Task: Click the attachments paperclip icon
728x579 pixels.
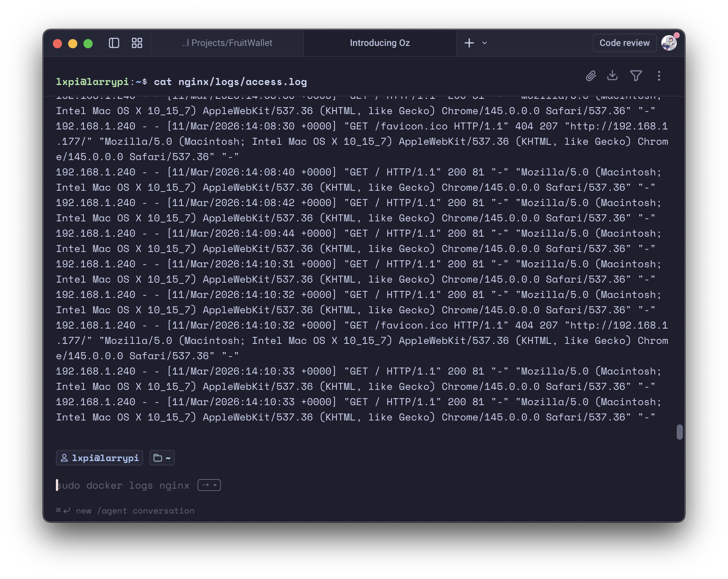Action: tap(591, 76)
